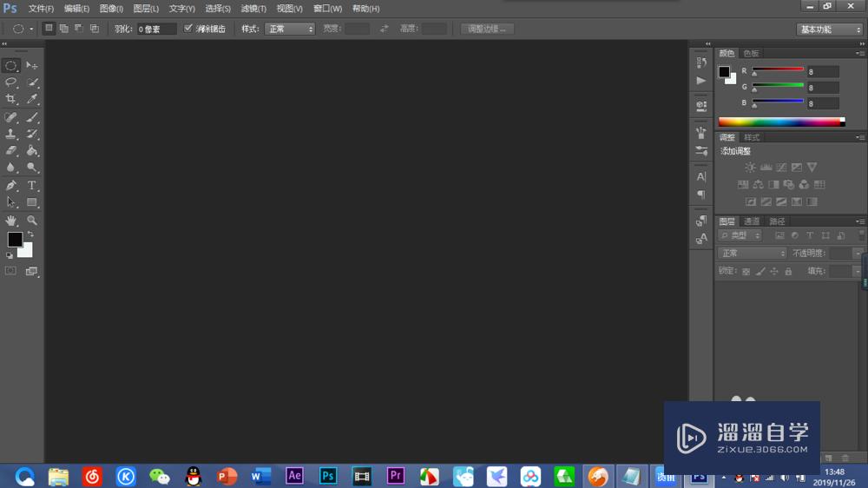Select the Quick Selection tool

[32, 82]
